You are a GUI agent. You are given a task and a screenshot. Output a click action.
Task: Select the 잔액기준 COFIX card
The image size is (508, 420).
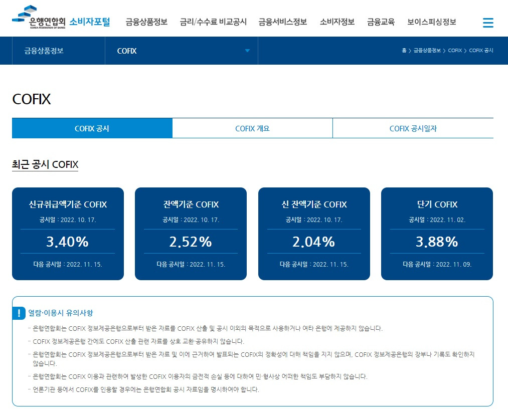191,234
